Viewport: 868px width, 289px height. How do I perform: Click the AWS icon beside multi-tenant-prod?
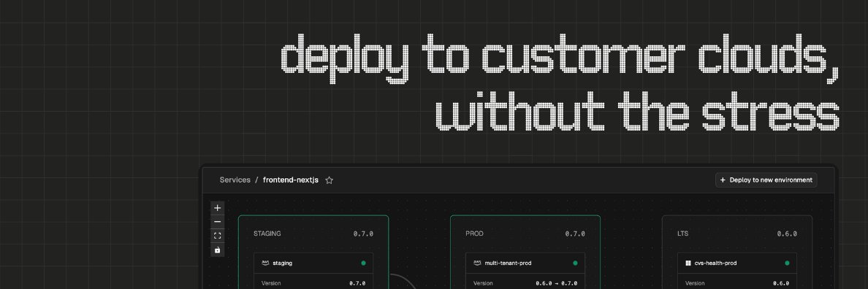click(477, 263)
